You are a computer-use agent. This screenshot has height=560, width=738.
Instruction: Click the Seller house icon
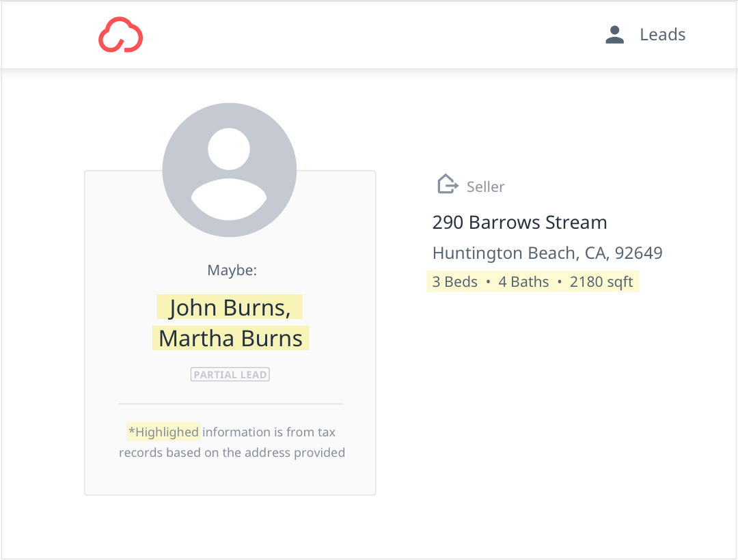pos(448,184)
